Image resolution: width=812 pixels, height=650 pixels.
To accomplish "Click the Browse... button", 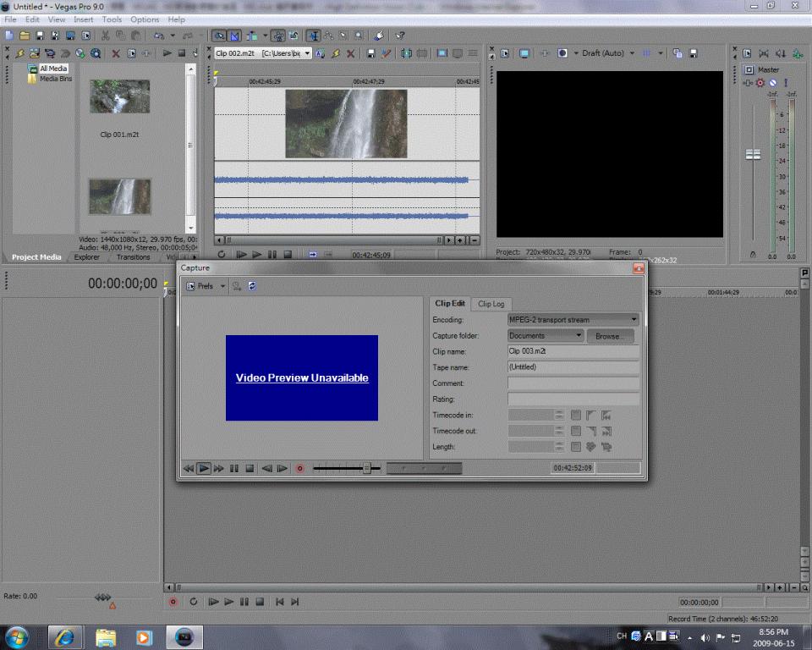I will click(609, 336).
